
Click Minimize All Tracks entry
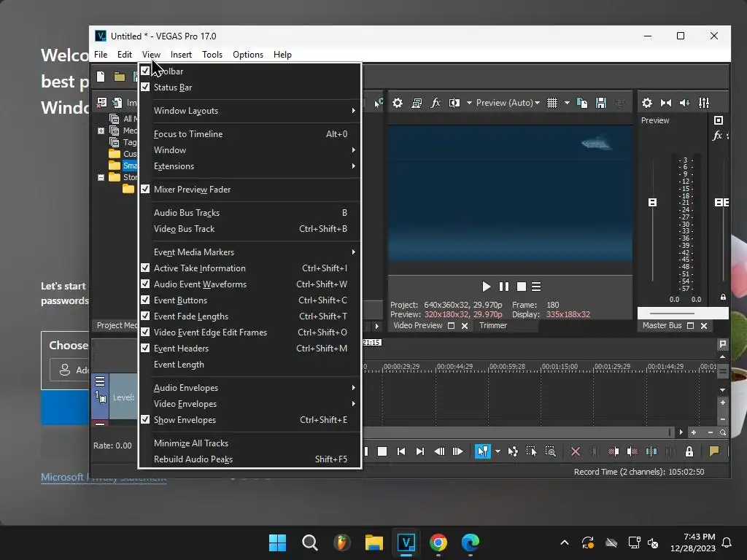point(249,443)
